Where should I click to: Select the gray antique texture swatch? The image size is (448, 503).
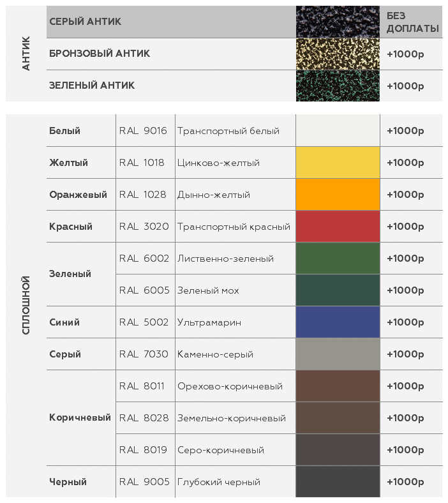338,22
